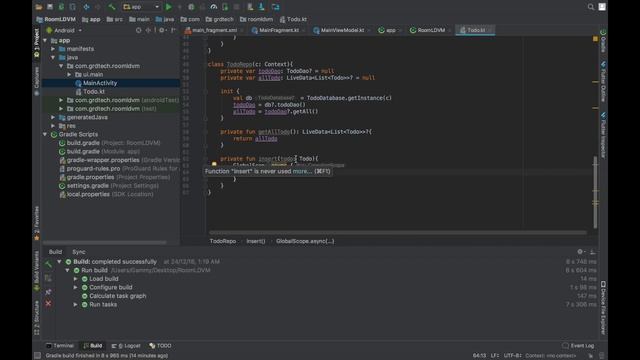This screenshot has height=360, width=640.
Task: Collapse the Build: completed successfully node
Action: [x=59, y=262]
